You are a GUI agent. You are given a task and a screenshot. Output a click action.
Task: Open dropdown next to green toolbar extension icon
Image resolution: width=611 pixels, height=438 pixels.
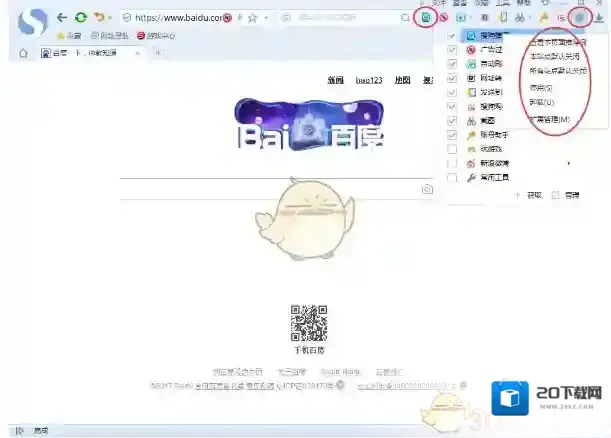click(470, 18)
